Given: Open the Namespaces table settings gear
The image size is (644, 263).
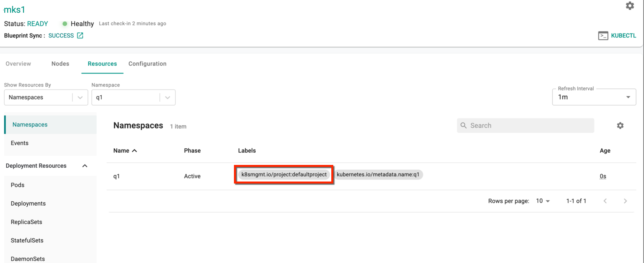Looking at the screenshot, I should [620, 125].
